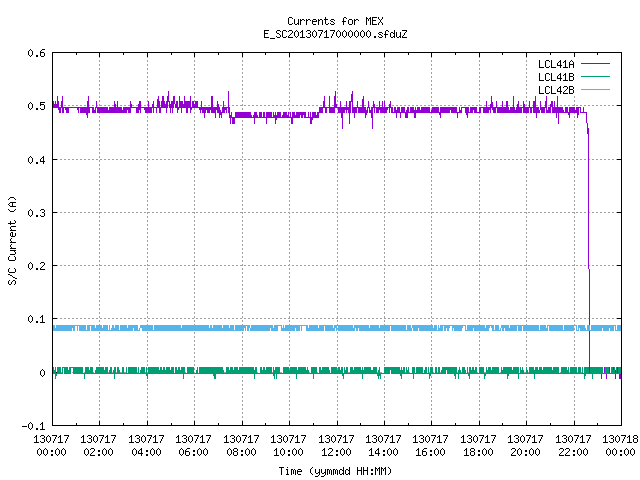Click the purple LCL41A legend line sample
This screenshot has height=480, width=640.
point(595,64)
